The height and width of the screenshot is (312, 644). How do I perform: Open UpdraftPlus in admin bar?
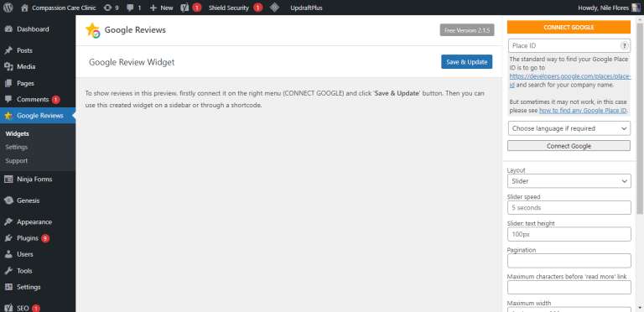coord(306,8)
